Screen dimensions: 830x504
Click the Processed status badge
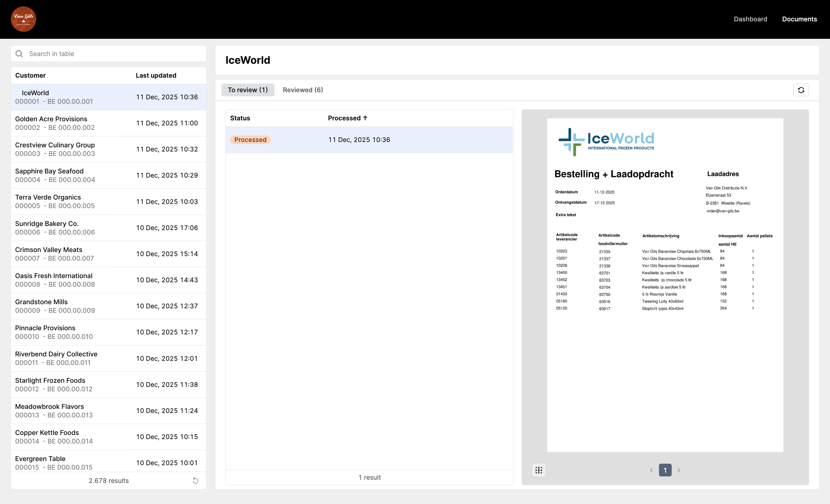250,140
